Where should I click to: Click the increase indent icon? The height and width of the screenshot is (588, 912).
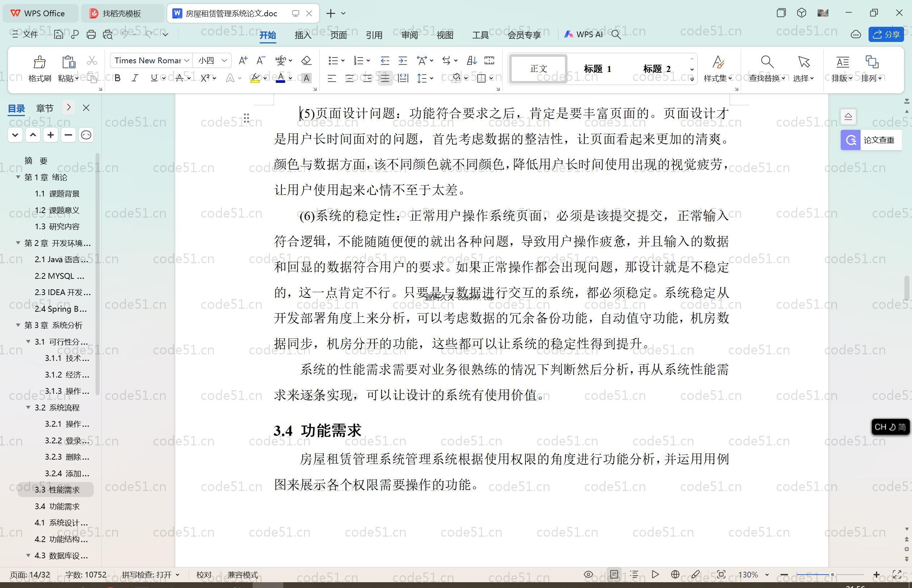[x=403, y=60]
